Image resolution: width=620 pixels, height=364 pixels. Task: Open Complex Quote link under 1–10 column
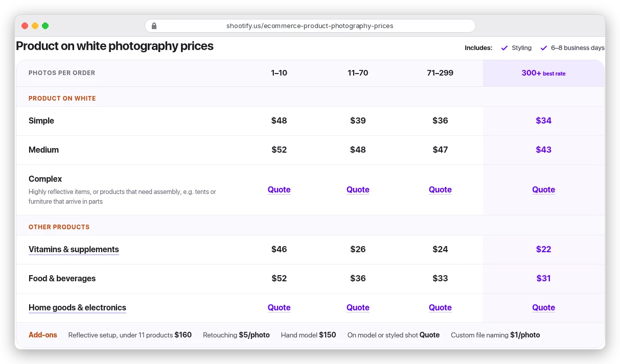point(279,189)
